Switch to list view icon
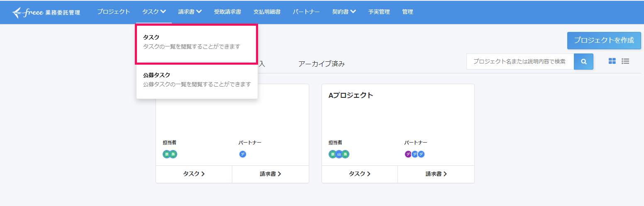This screenshot has height=206, width=644. point(625,61)
